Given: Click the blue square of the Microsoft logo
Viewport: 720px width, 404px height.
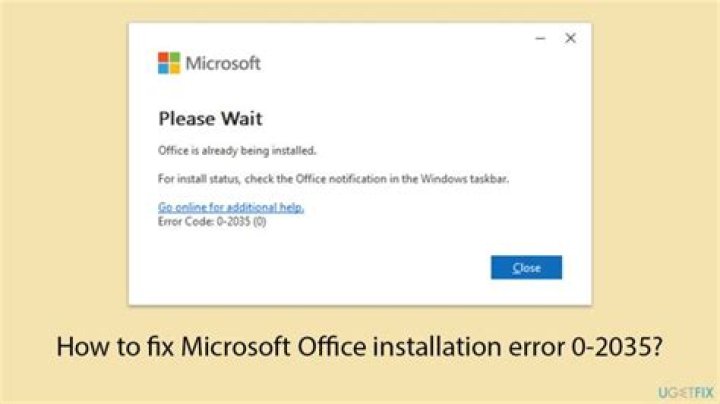Looking at the screenshot, I should pos(163,69).
